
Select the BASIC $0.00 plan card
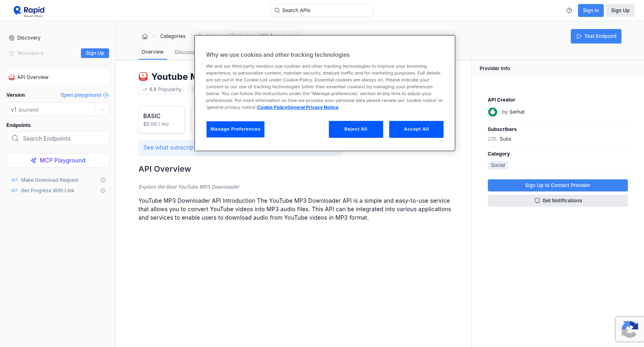(x=161, y=120)
